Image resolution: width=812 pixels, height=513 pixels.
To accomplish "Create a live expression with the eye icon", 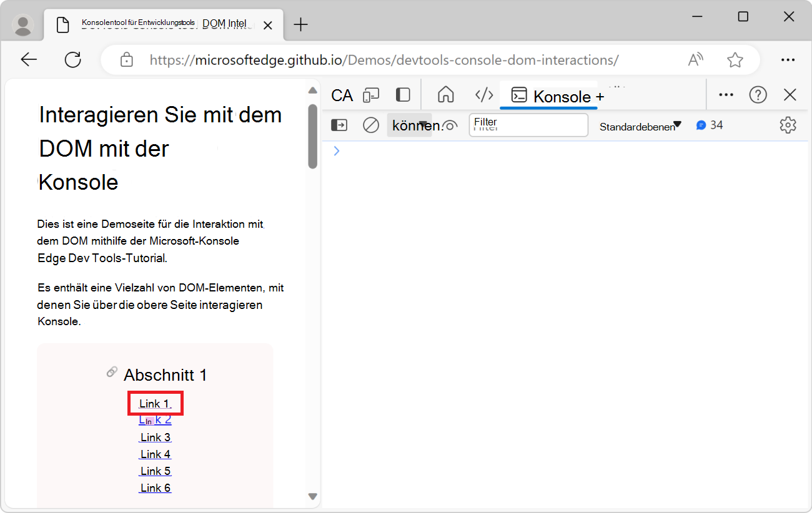I will pos(451,125).
